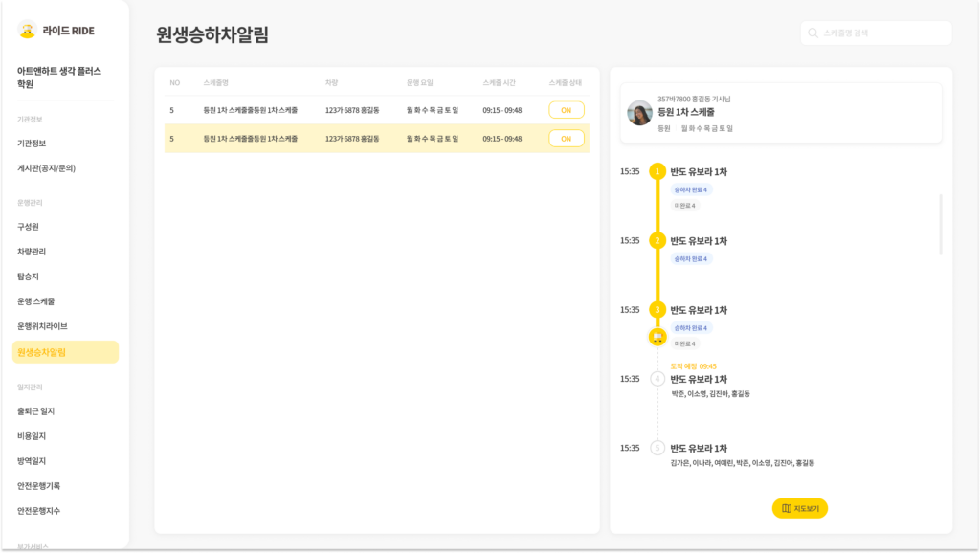980x553 pixels.
Task: Open 운행 스케줄 in sidebar
Action: point(35,301)
